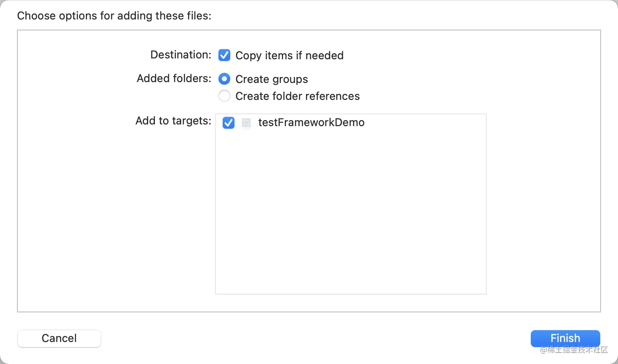The height and width of the screenshot is (364, 618).
Task: Confirm with the Finish button
Action: [565, 338]
